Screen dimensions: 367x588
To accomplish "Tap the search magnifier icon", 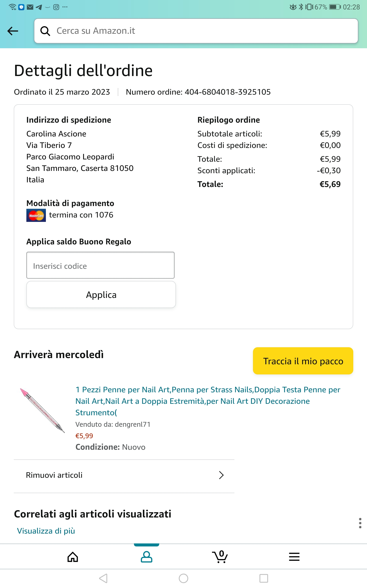I will [x=45, y=31].
